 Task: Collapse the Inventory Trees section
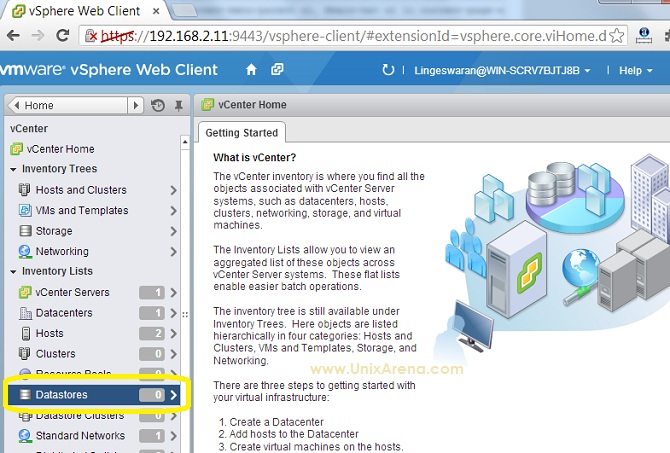click(13, 169)
